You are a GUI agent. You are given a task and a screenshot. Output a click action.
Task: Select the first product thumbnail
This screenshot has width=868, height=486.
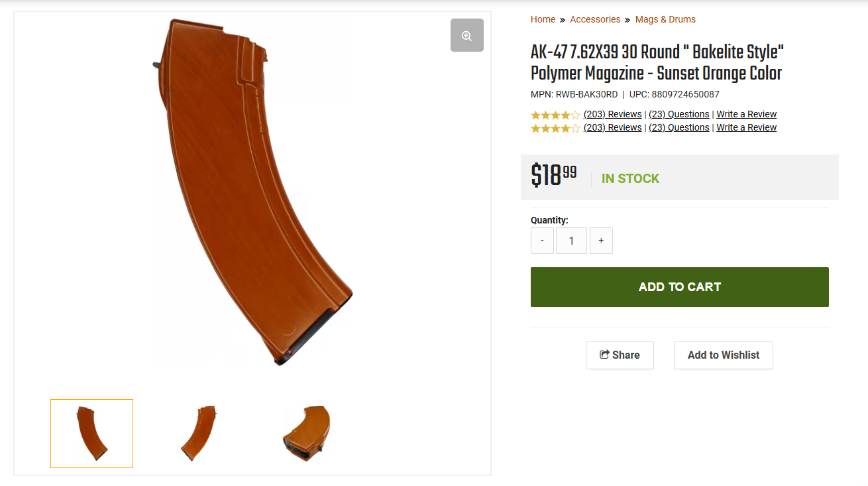[x=91, y=434]
